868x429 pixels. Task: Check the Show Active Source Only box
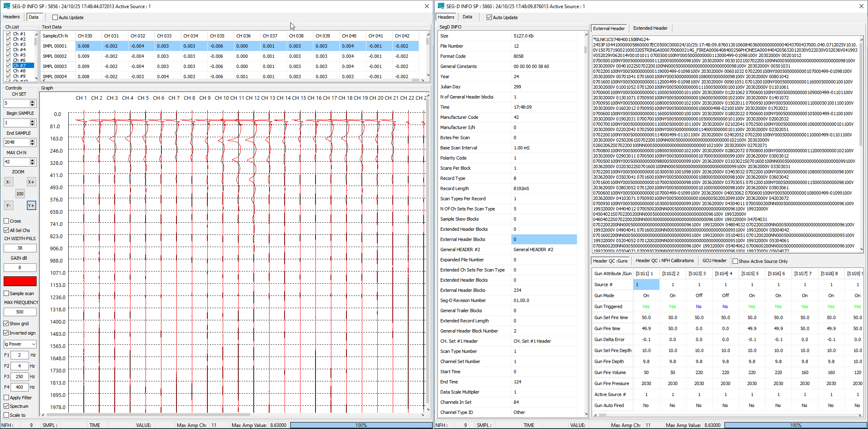click(735, 261)
